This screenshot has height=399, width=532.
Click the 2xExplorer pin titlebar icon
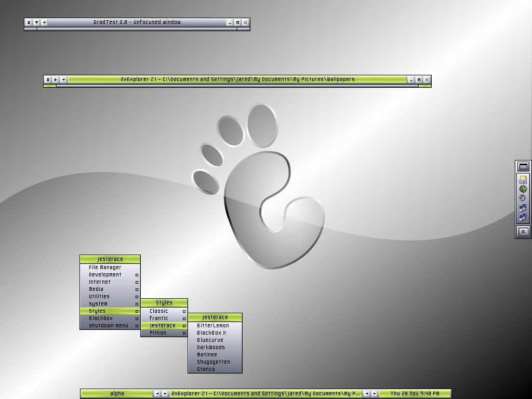pyautogui.click(x=56, y=79)
